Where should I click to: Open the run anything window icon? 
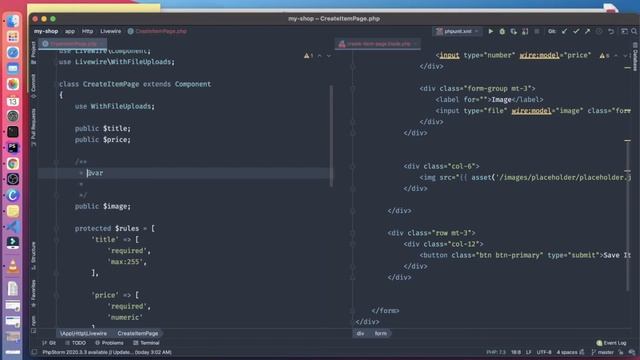(624, 31)
